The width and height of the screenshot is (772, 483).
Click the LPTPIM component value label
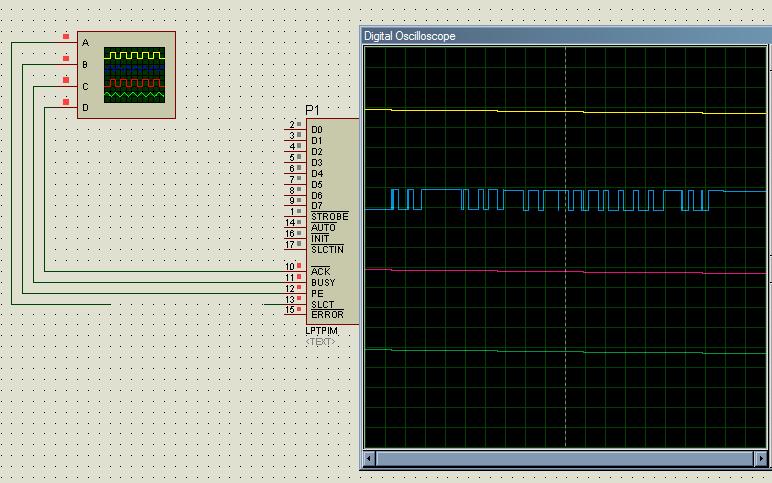coord(322,330)
